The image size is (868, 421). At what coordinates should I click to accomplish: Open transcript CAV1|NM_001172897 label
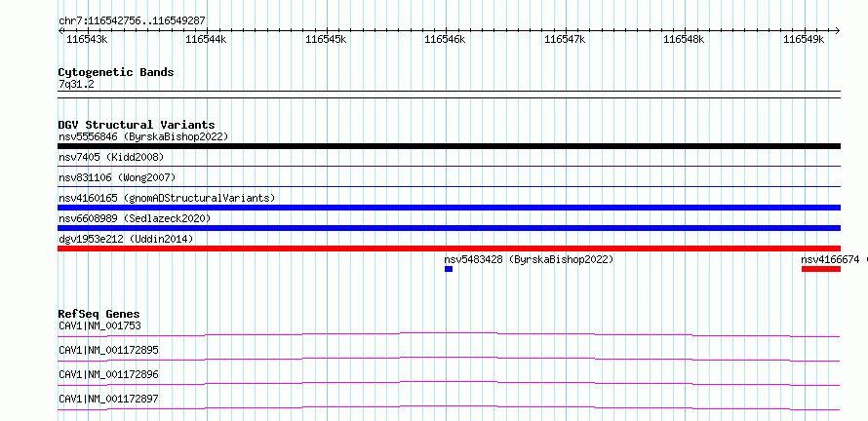108,399
